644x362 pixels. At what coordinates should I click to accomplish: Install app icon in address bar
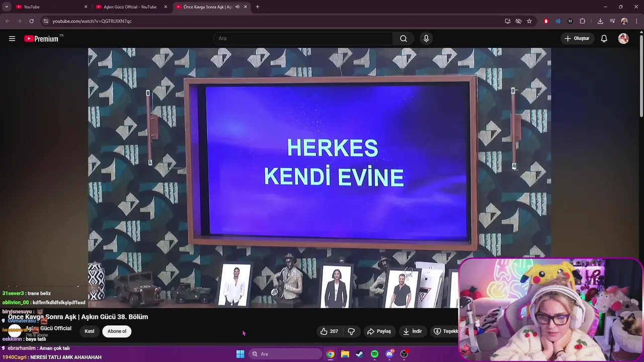pyautogui.click(x=508, y=21)
